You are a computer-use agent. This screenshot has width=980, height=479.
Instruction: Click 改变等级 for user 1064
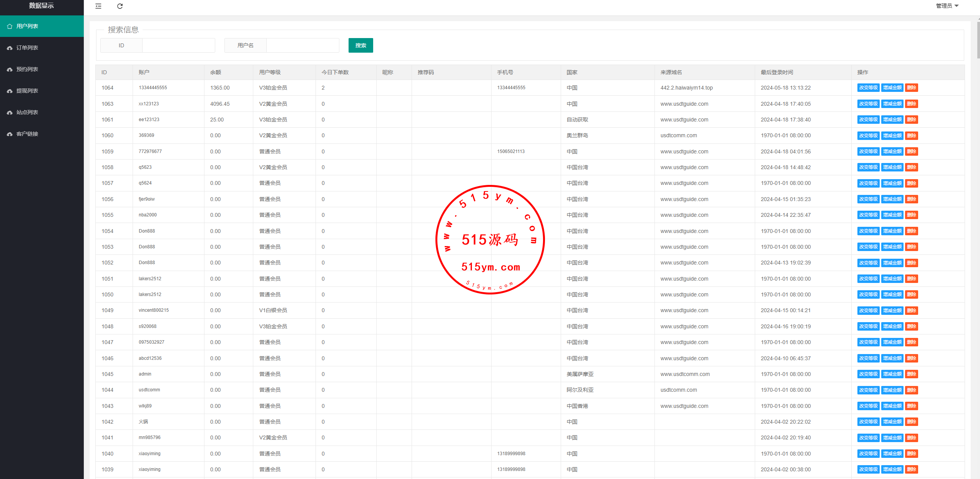click(868, 88)
